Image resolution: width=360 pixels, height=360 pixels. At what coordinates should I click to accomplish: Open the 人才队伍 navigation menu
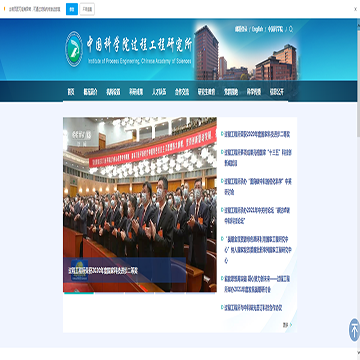coord(159,92)
